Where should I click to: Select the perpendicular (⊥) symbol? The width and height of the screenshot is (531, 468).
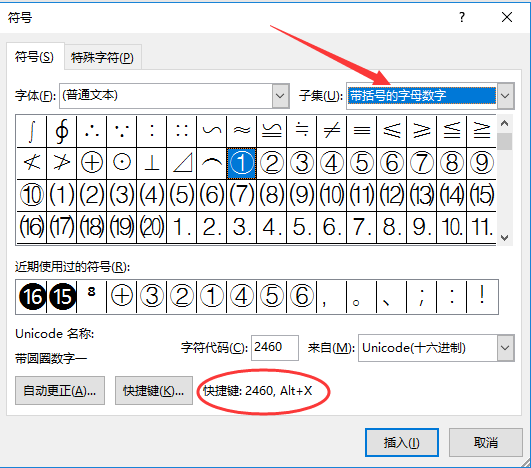coord(151,163)
